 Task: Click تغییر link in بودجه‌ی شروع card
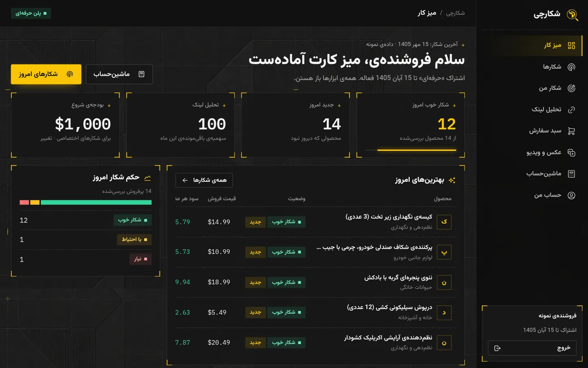[x=46, y=138]
